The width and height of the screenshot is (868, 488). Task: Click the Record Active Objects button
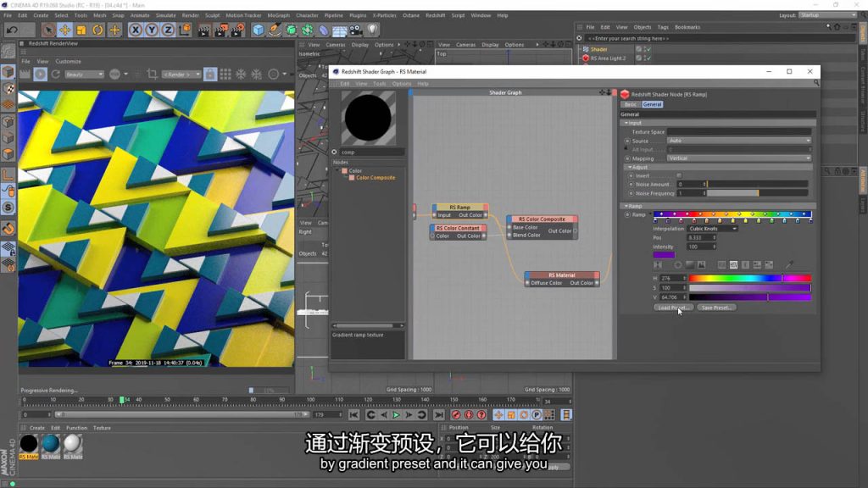[455, 415]
